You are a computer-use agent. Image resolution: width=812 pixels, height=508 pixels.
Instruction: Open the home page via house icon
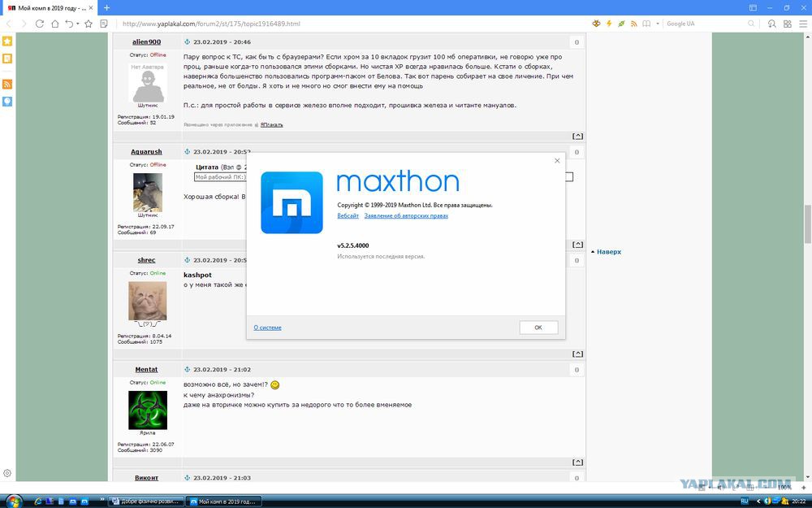coord(54,24)
